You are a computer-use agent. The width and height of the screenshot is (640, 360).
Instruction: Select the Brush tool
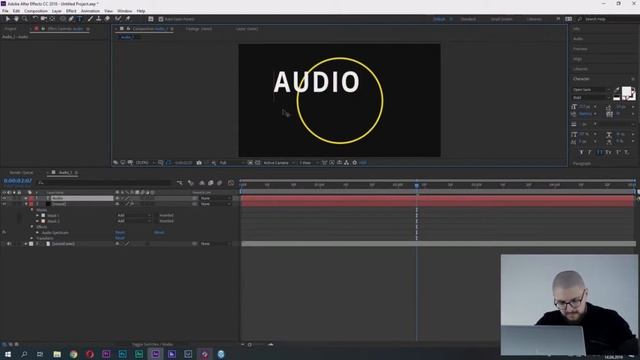90,19
